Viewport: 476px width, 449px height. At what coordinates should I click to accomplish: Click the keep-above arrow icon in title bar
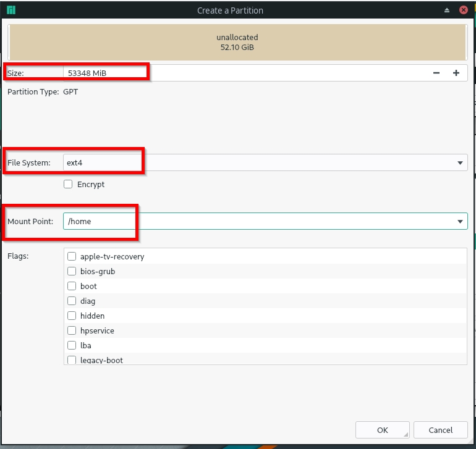[447, 10]
